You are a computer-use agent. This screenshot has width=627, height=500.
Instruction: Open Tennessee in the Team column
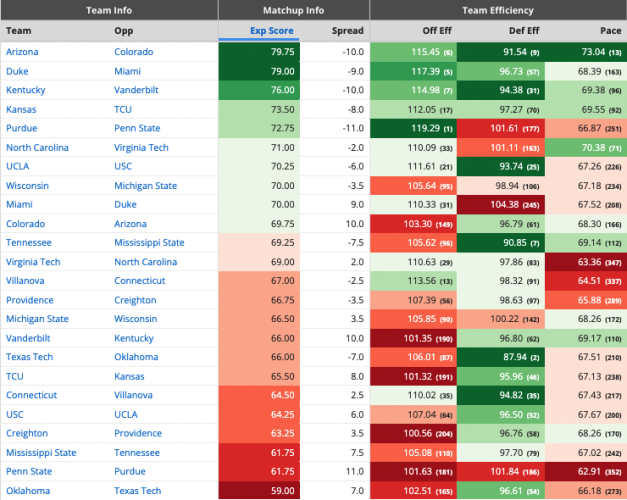[x=29, y=243]
